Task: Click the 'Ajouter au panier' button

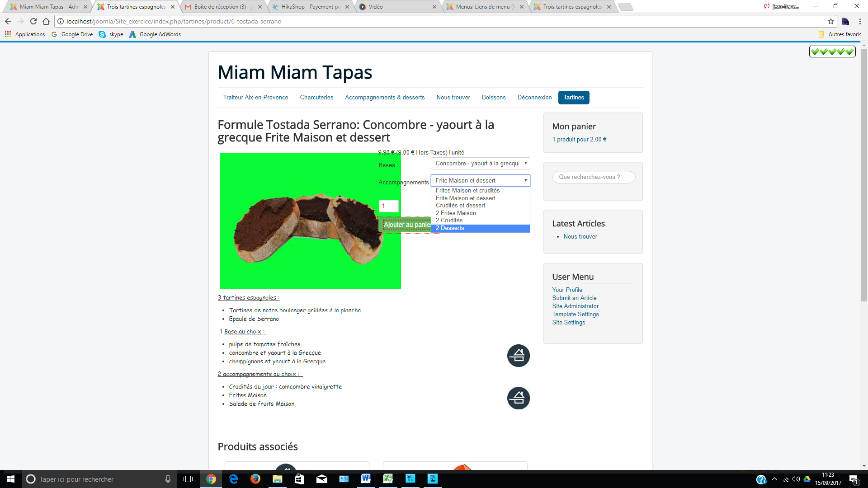Action: click(x=406, y=225)
